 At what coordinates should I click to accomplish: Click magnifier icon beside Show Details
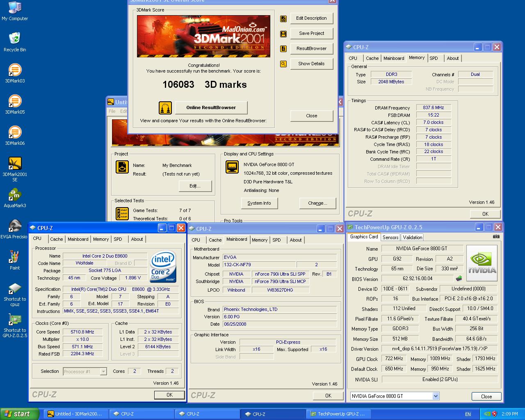[x=283, y=64]
